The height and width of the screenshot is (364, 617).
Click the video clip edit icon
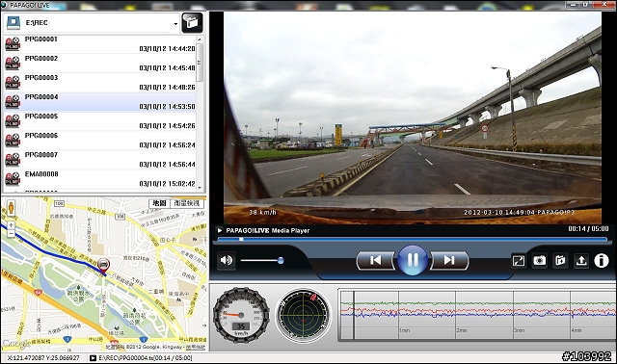pyautogui.click(x=560, y=260)
